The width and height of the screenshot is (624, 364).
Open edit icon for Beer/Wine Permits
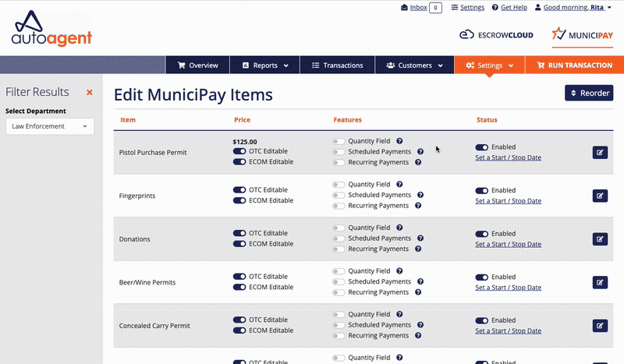[600, 282]
